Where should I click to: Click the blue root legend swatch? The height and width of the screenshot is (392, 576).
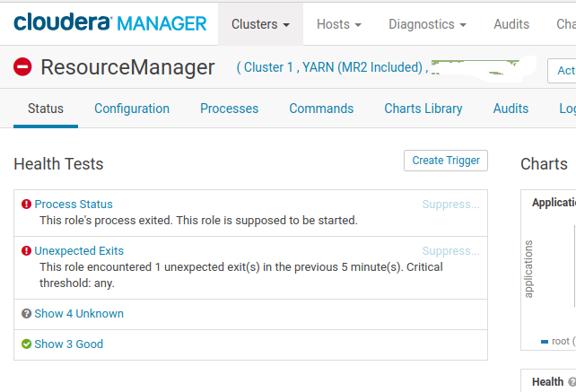tap(545, 342)
